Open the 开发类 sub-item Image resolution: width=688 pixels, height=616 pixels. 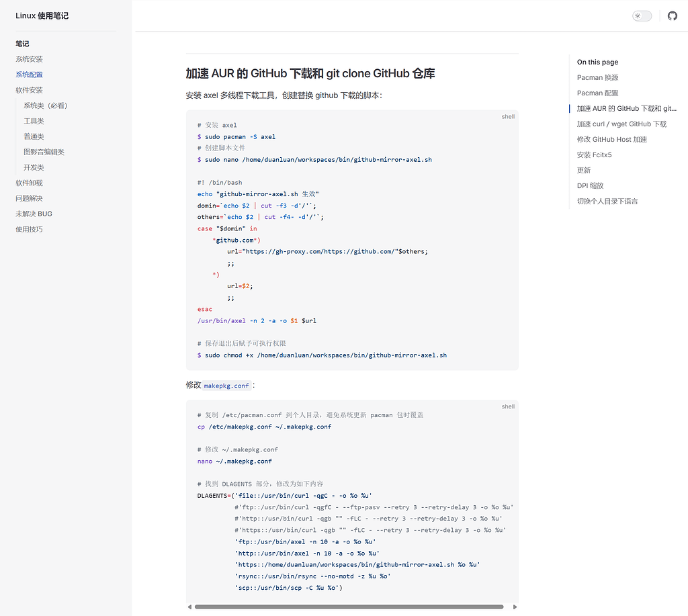(34, 167)
